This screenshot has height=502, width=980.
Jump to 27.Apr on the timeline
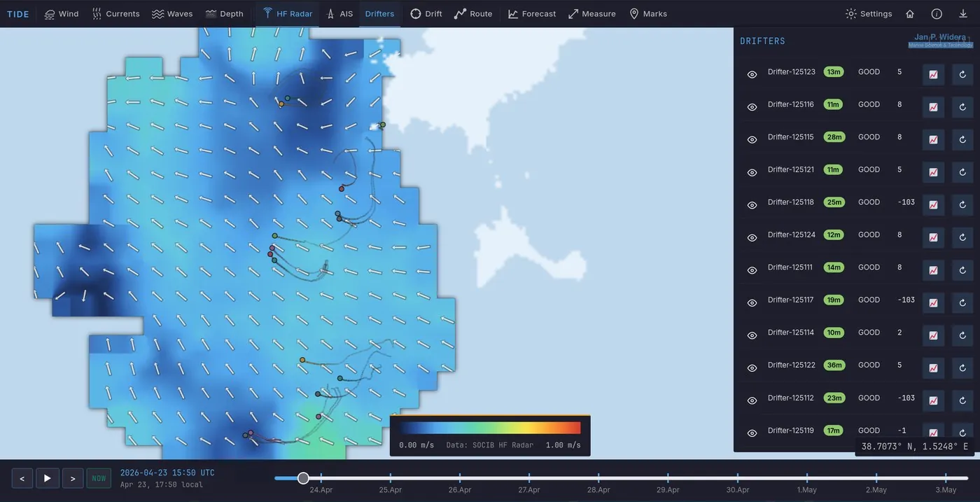click(x=529, y=489)
